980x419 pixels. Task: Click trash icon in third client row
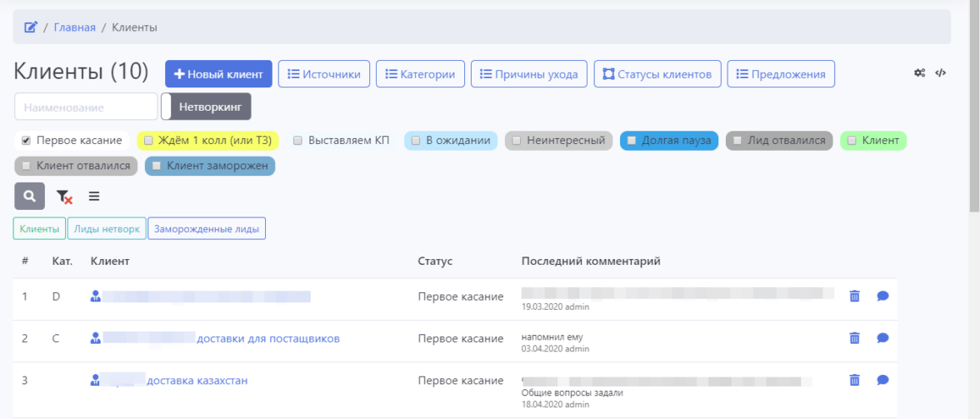(x=854, y=380)
